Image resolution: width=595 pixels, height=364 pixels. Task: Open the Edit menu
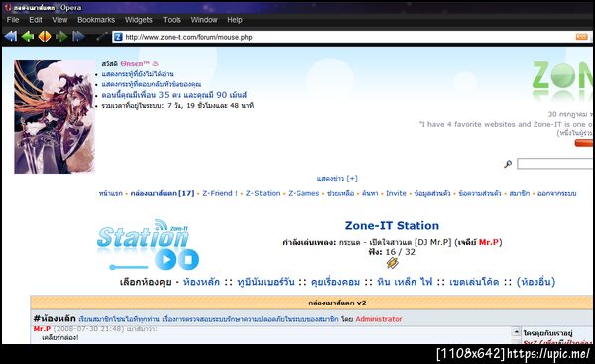[x=36, y=20]
